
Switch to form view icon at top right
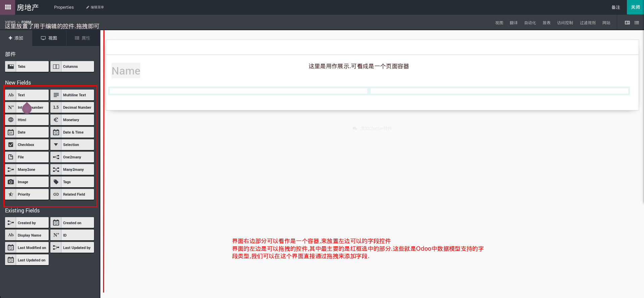[x=627, y=23]
